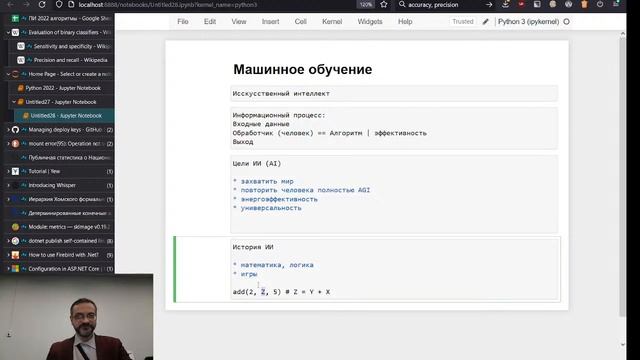Click the webcam video overlay
The height and width of the screenshot is (360, 640).
76,317
